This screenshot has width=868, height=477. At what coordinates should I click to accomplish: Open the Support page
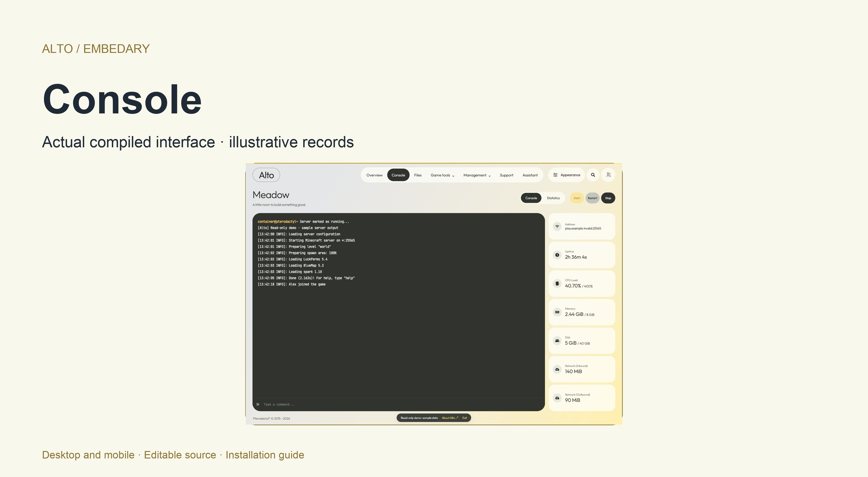506,175
